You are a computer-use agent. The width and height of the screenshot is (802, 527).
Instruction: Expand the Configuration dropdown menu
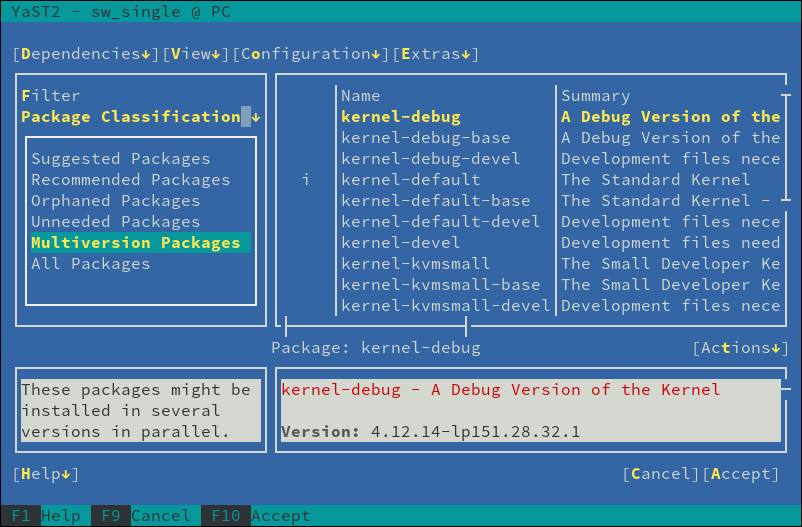[x=310, y=54]
